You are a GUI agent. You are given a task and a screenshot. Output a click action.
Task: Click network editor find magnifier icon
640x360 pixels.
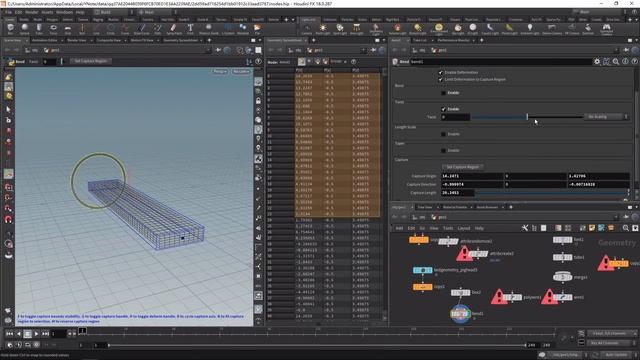[626, 228]
